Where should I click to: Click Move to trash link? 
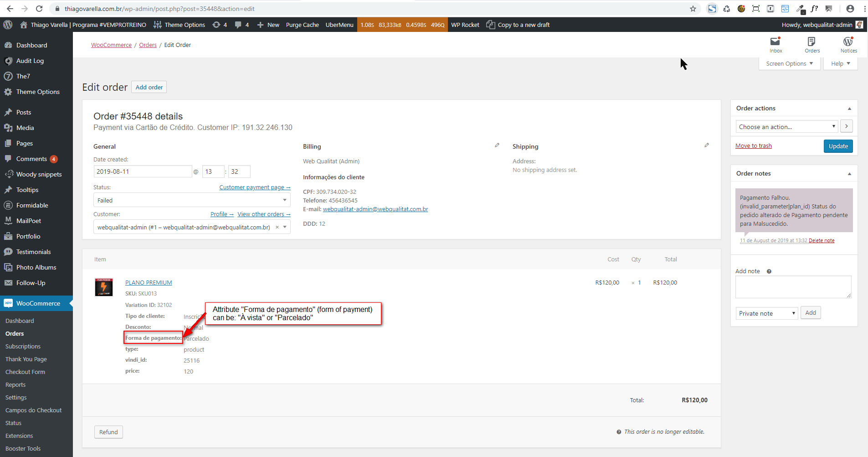(754, 146)
